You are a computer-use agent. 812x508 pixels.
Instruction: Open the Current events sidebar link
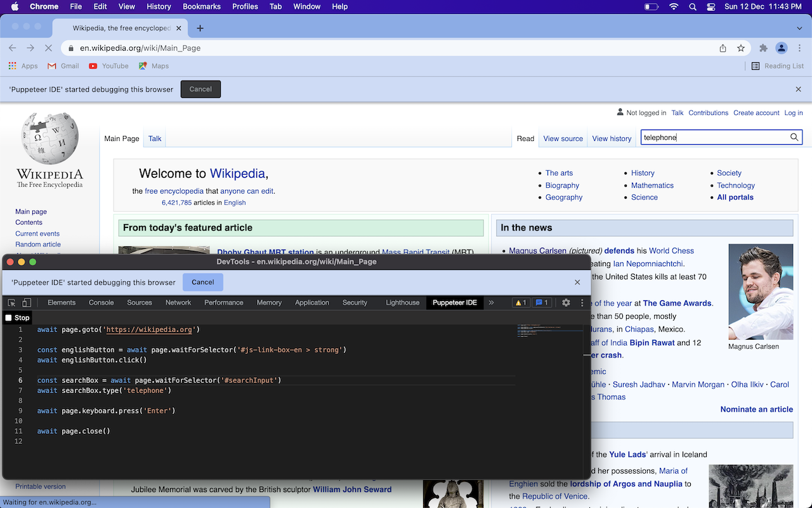tap(37, 234)
